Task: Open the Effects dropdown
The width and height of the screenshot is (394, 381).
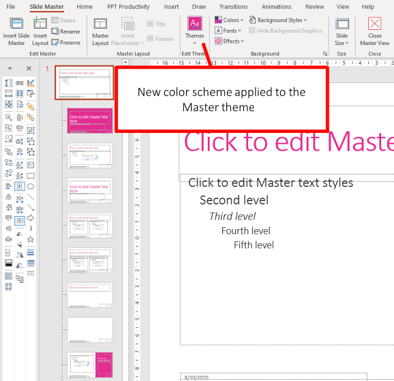Action: tap(229, 41)
